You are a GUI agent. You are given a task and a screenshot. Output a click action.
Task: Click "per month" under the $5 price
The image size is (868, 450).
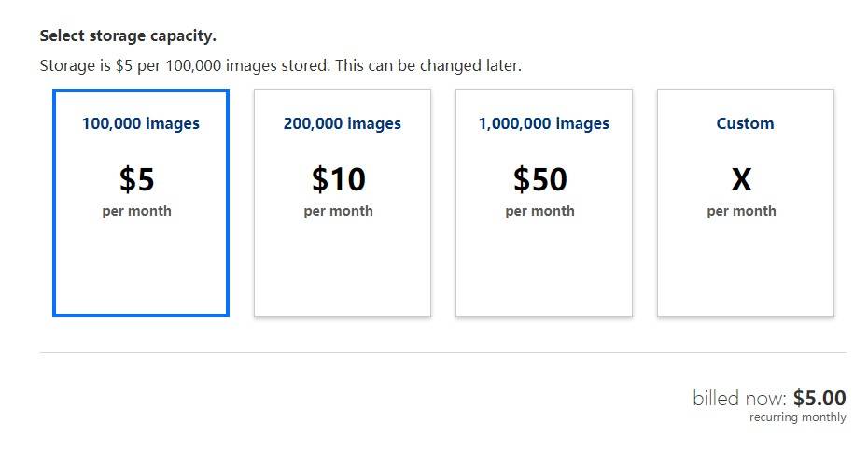[136, 211]
